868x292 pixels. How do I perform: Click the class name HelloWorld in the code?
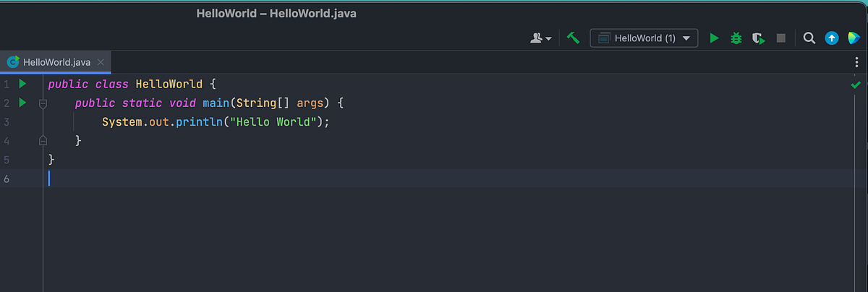[169, 85]
